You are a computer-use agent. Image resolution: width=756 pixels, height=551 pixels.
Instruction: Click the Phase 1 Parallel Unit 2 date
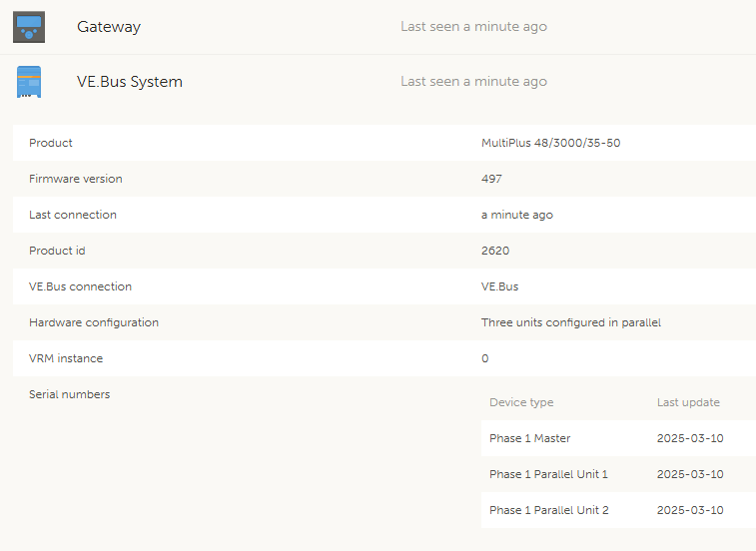click(690, 510)
